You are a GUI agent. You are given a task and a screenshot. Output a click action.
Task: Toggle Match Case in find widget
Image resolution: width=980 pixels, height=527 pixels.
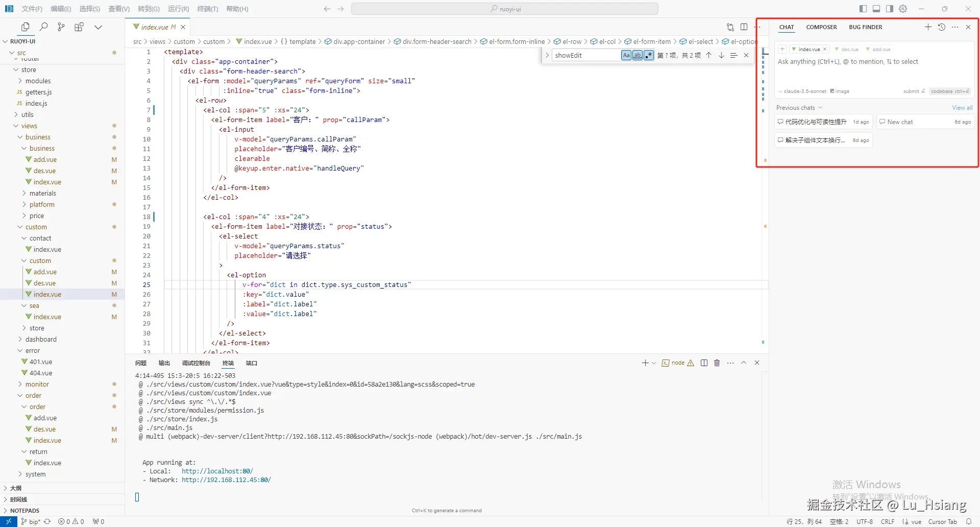click(626, 55)
